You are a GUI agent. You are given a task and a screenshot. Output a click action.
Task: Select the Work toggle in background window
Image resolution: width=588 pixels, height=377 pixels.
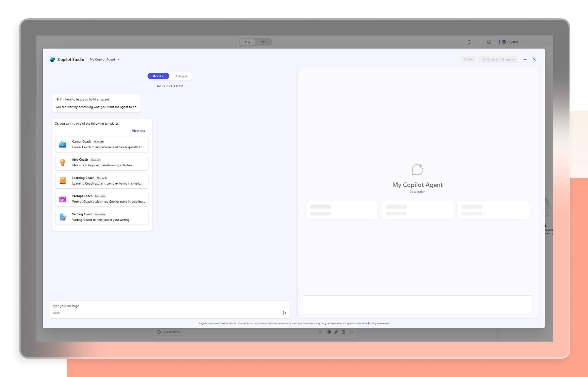tap(247, 42)
